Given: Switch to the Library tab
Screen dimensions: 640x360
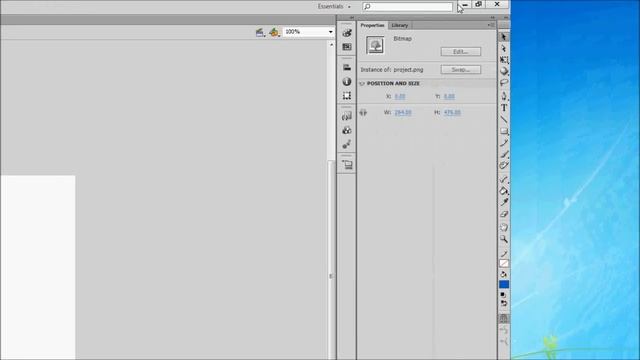Looking at the screenshot, I should [400, 25].
